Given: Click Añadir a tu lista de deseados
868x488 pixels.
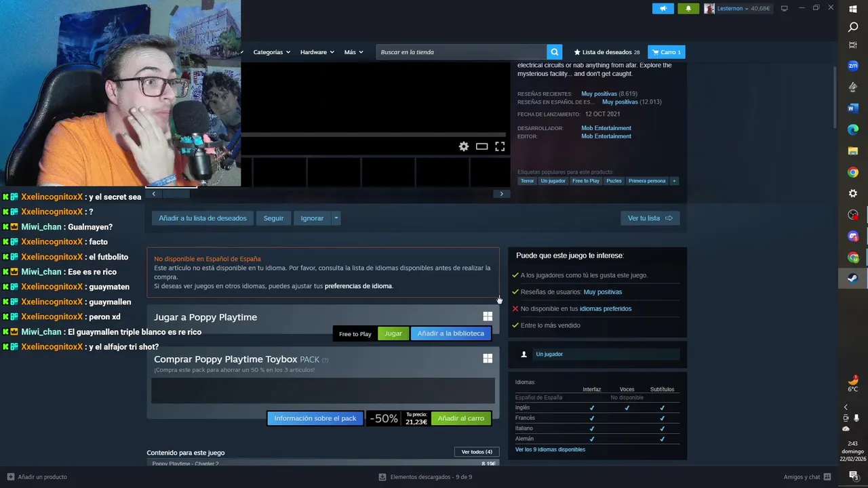Looking at the screenshot, I should click(203, 218).
